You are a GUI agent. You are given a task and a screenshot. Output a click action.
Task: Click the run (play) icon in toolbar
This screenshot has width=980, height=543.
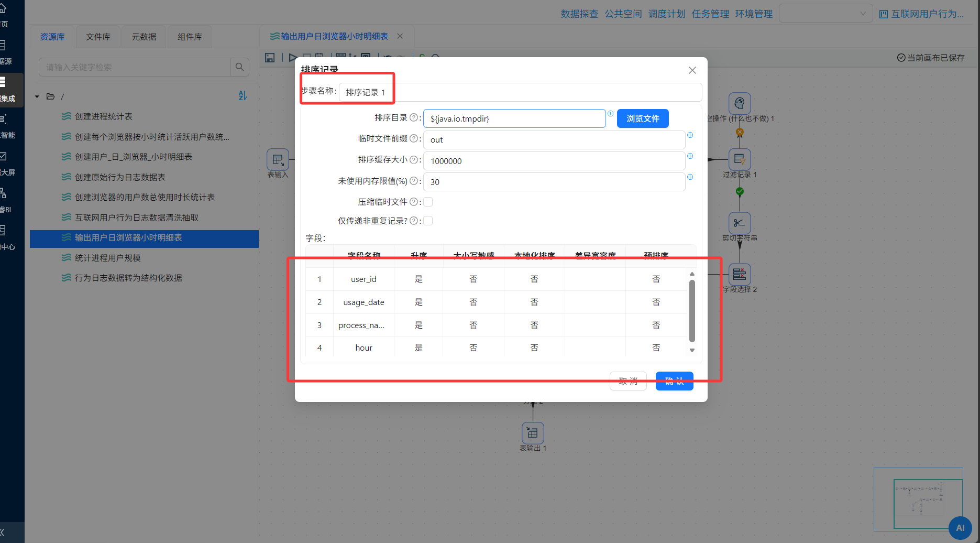[x=293, y=58]
